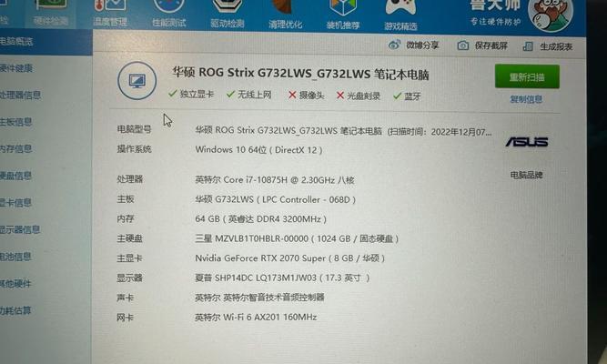Open the 装机推荐 tab
The image size is (607, 364).
pyautogui.click(x=343, y=15)
